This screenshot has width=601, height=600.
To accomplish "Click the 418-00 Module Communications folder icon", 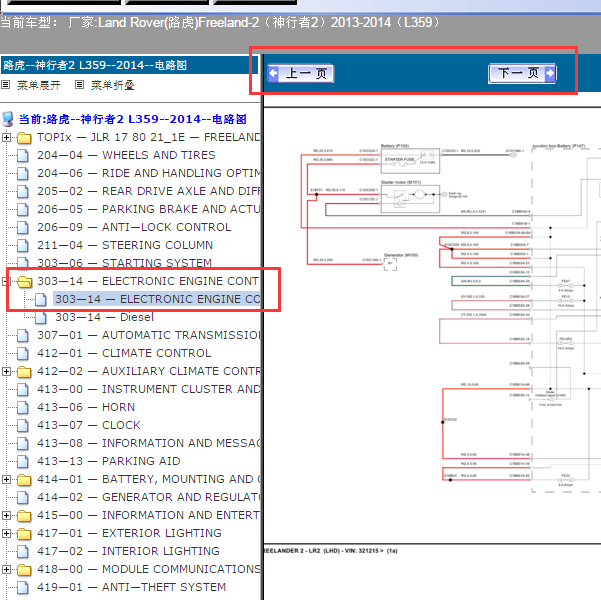I will 24,570.
